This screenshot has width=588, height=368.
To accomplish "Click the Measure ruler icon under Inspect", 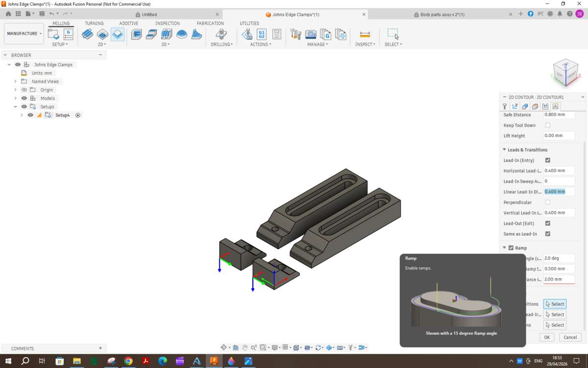I will point(365,34).
